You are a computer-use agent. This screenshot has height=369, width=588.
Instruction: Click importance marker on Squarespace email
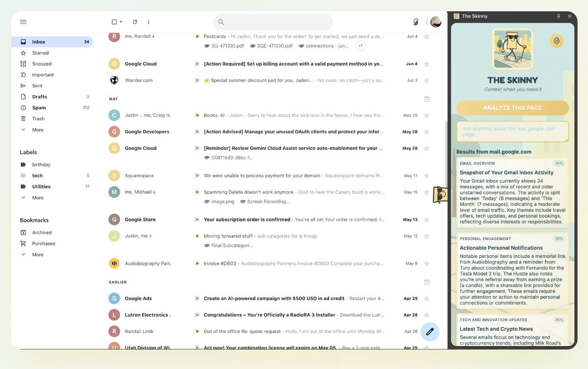197,175
